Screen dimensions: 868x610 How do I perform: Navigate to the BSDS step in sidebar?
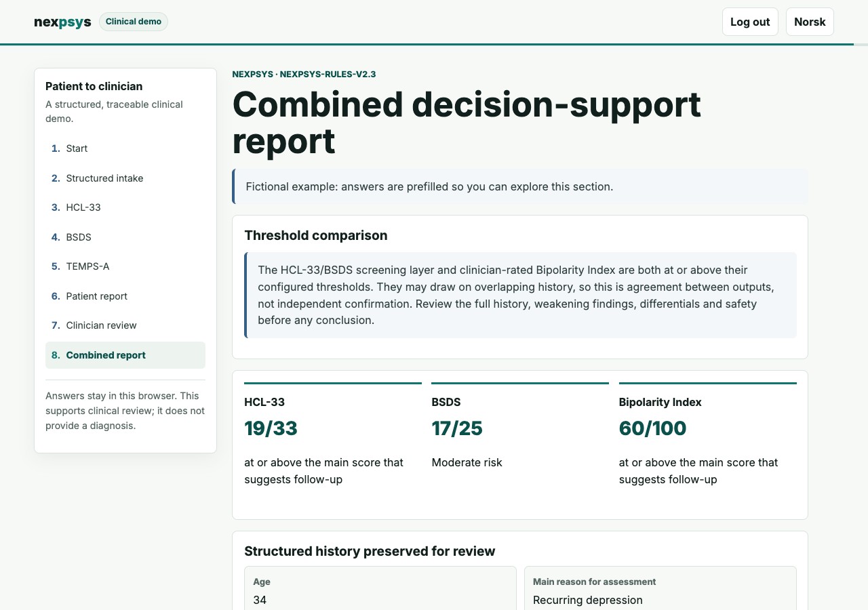coord(125,237)
